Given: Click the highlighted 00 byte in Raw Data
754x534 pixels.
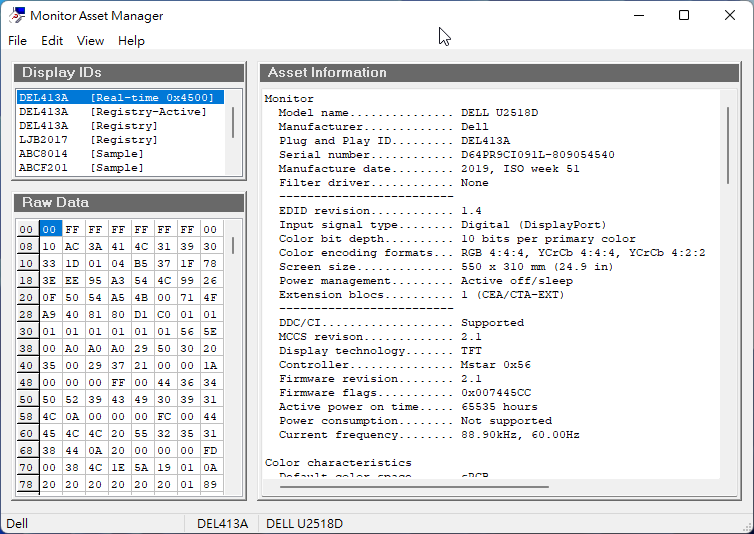Looking at the screenshot, I should (50, 229).
